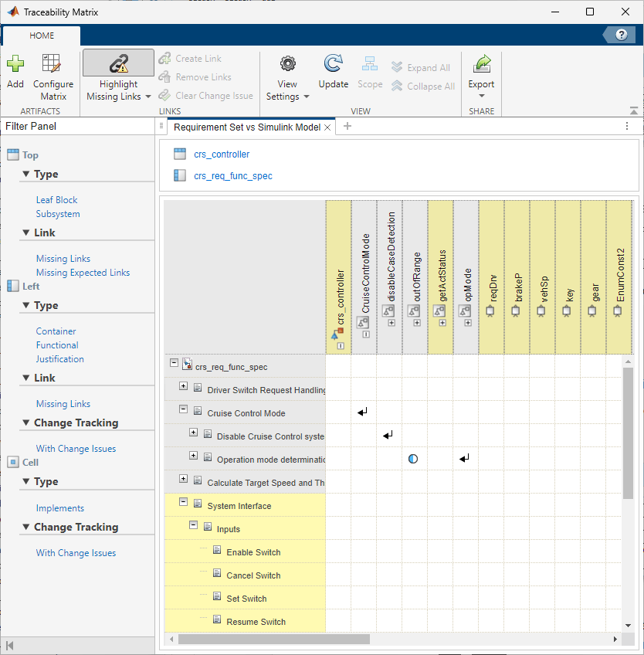Collapse Left Change Tracking section
Image resolution: width=644 pixels, height=655 pixels.
tap(26, 423)
